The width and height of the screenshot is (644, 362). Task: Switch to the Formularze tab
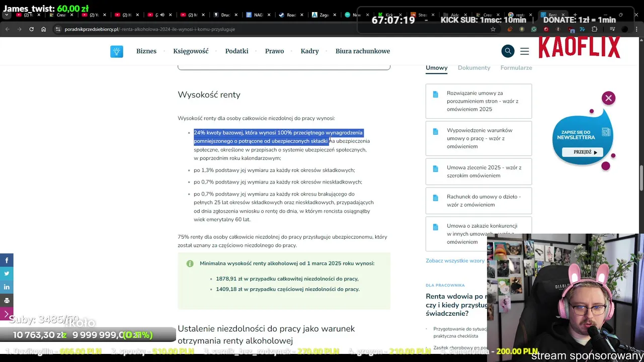pyautogui.click(x=516, y=68)
